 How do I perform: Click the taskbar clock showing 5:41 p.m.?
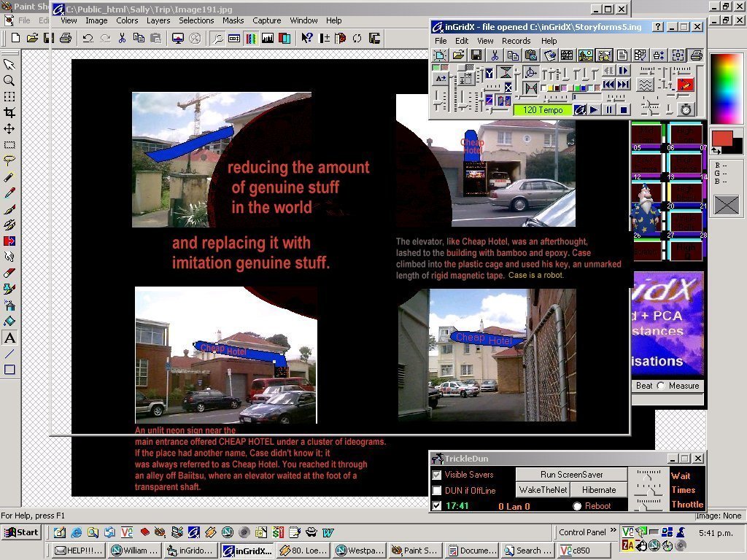(716, 533)
